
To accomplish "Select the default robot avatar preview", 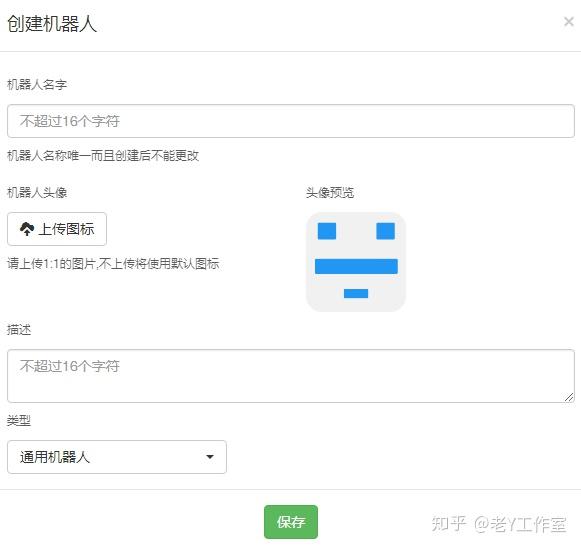I will [x=356, y=262].
